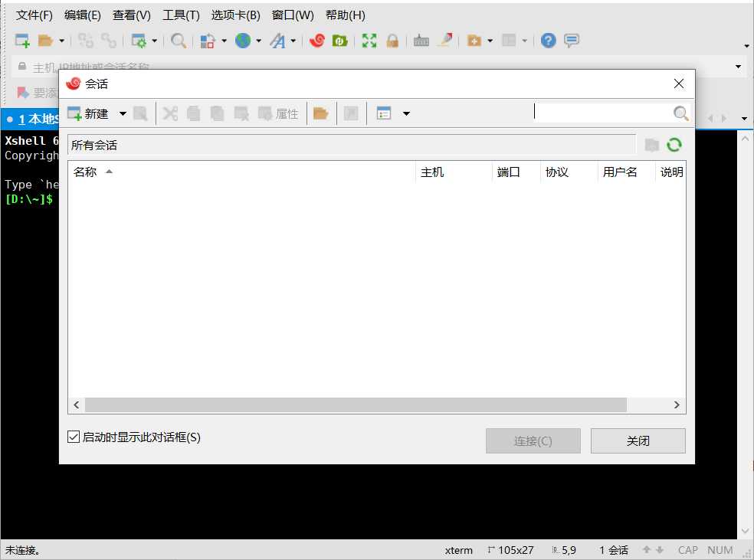Click the folder-plus icon in main toolbar
Image resolution: width=754 pixels, height=560 pixels.
coord(474,41)
